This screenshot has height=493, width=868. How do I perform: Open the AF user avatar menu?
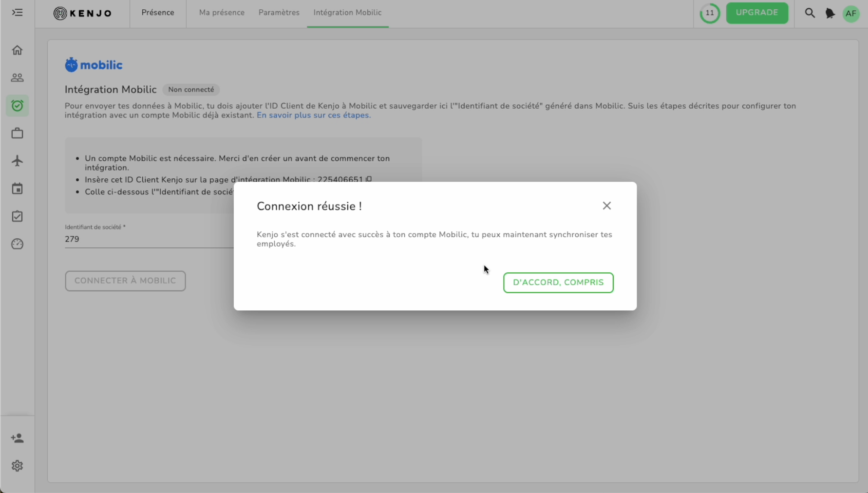tap(851, 13)
